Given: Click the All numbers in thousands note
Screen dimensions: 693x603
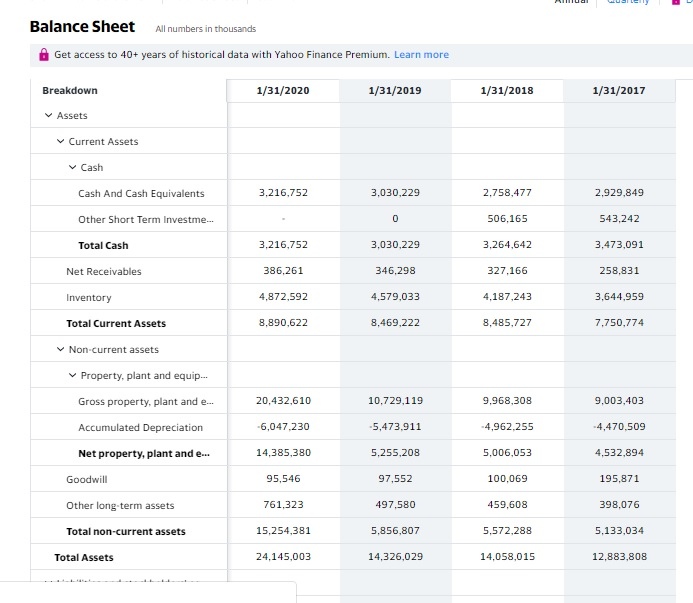Looking at the screenshot, I should 206,29.
